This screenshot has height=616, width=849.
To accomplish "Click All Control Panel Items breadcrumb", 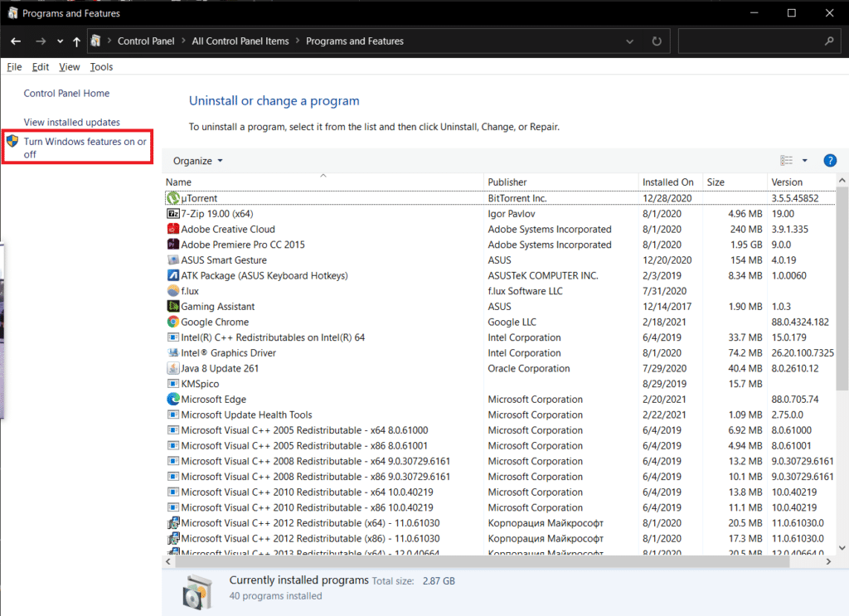I will tap(240, 41).
